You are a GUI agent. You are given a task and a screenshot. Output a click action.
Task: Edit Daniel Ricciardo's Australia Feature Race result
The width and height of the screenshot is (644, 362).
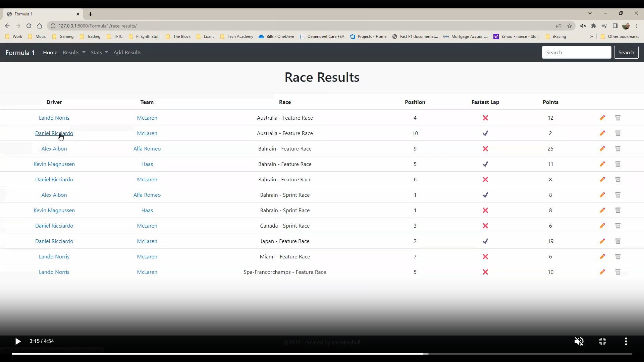click(x=602, y=133)
